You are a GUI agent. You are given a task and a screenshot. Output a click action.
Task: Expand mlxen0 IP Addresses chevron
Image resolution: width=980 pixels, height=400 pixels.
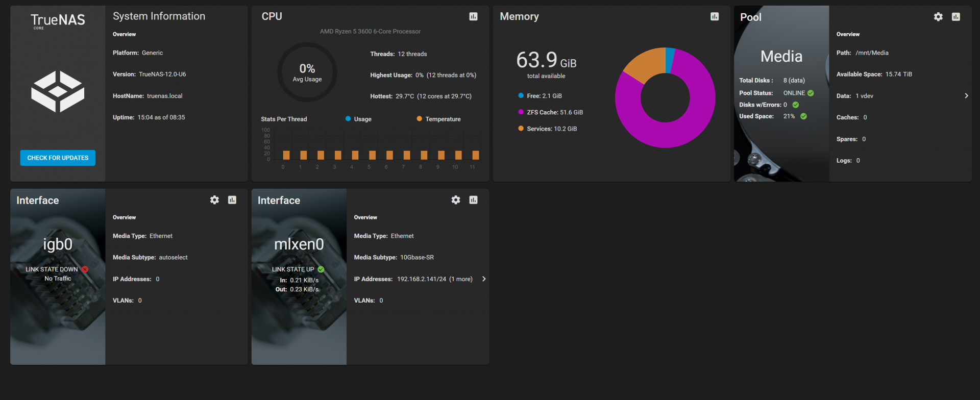click(484, 279)
